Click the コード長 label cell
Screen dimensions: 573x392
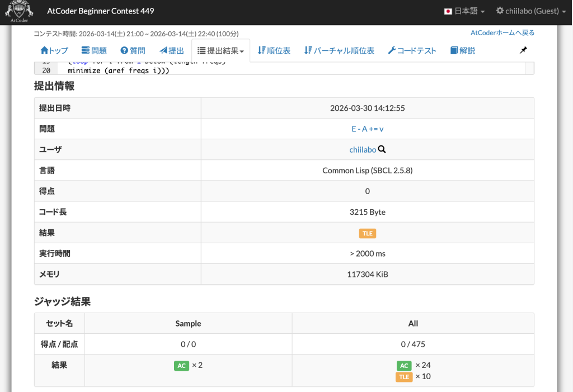pos(118,212)
